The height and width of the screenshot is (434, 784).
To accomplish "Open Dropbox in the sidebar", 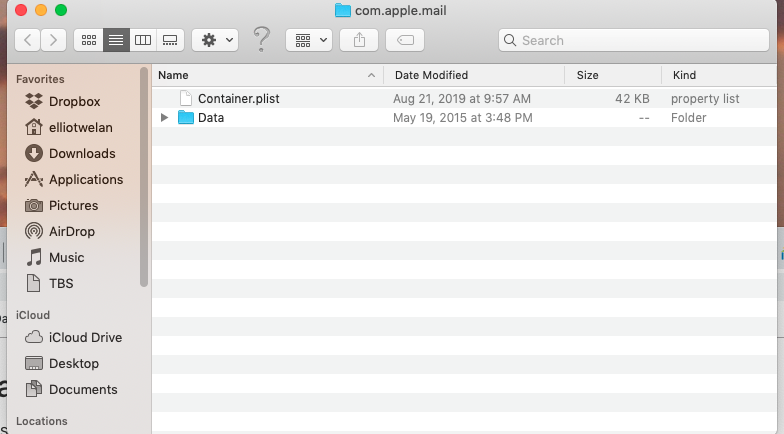I will 74,102.
